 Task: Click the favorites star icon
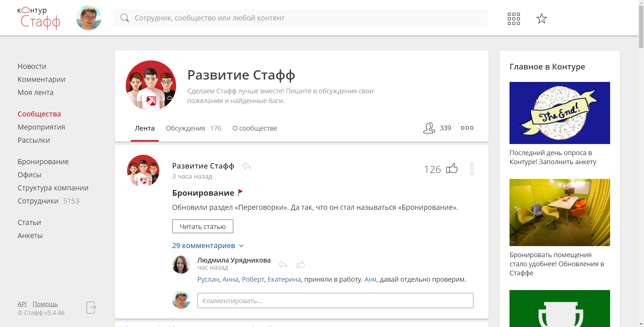(541, 18)
